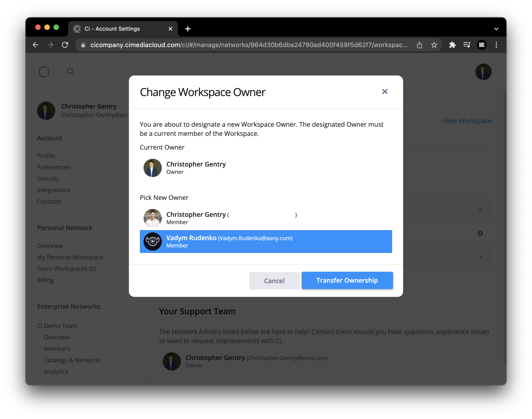
Task: Open Integrations in sidebar
Action: coord(54,190)
